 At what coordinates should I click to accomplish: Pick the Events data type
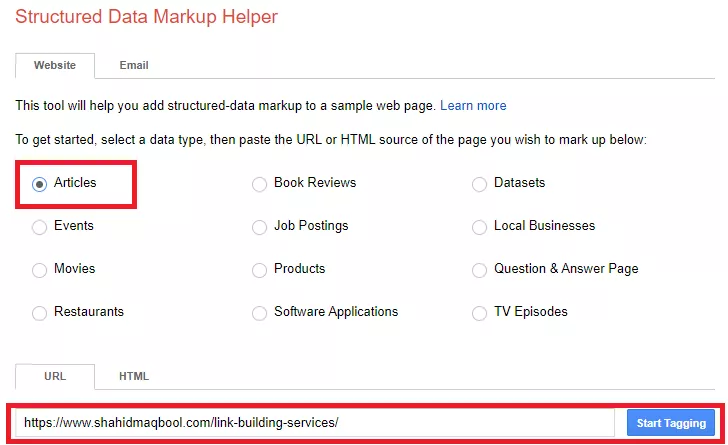(x=39, y=227)
